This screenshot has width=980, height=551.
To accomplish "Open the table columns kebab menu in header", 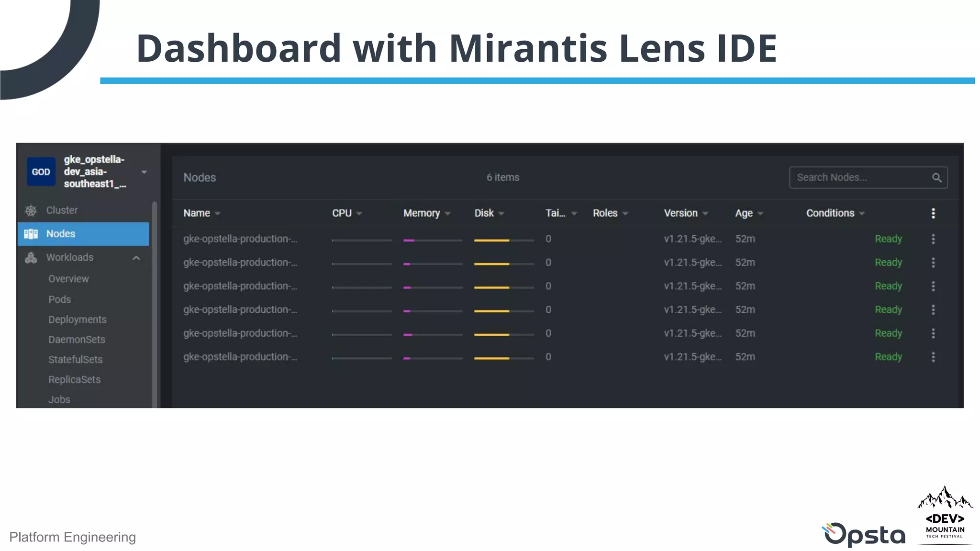I will click(933, 213).
